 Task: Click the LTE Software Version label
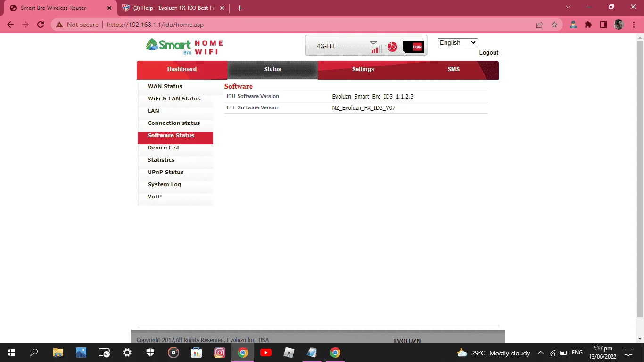tap(253, 107)
